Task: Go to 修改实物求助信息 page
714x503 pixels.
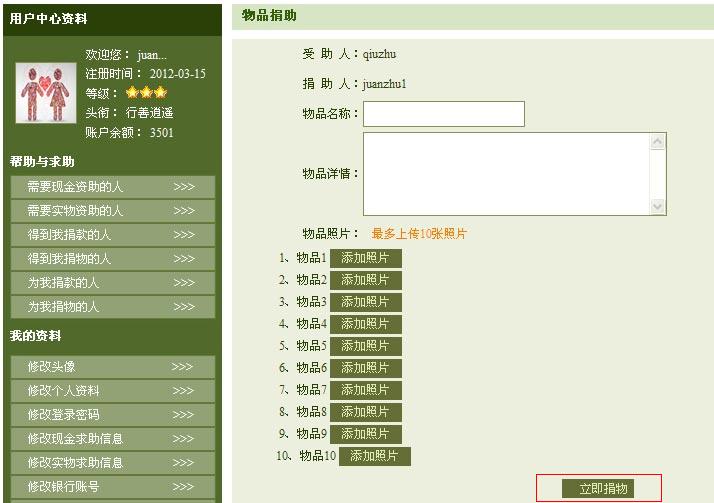Action: tap(112, 463)
